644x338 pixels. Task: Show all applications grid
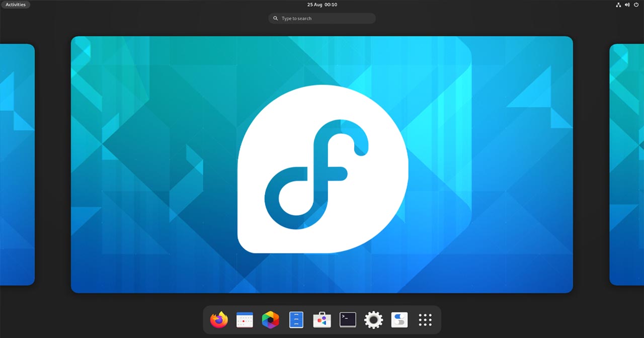[425, 320]
